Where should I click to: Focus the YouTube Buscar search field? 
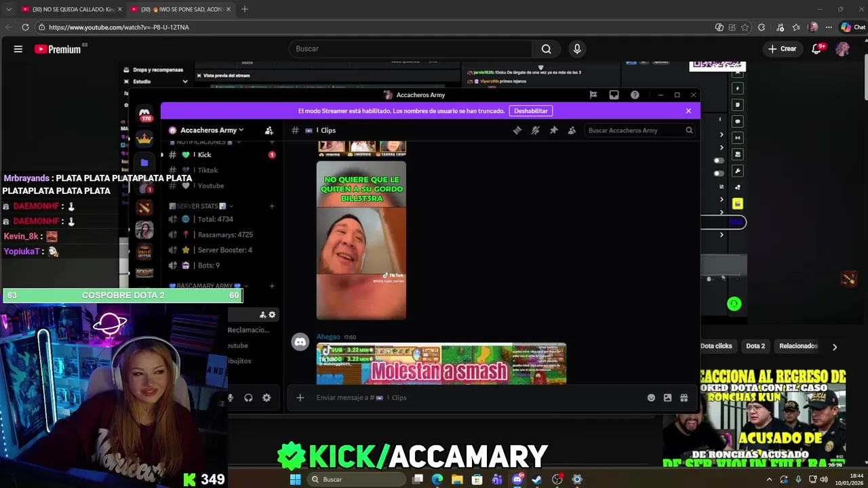(x=411, y=49)
